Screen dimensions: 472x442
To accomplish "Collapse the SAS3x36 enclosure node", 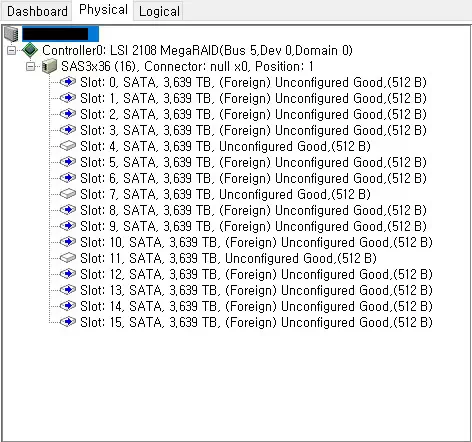I will pyautogui.click(x=31, y=66).
